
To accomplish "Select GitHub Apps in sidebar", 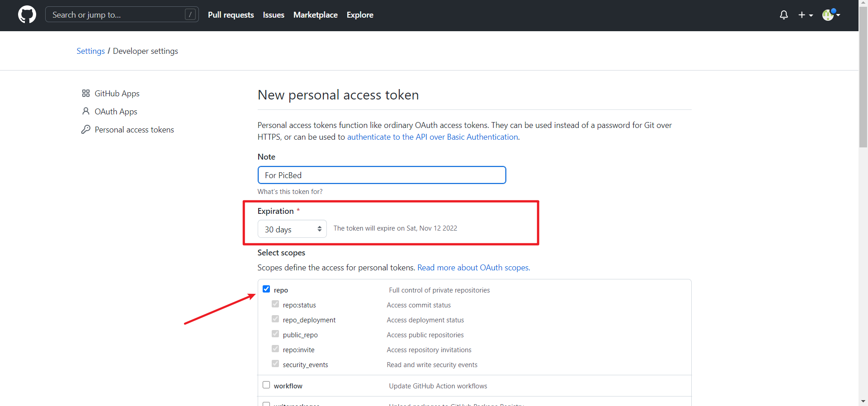I will click(x=117, y=94).
